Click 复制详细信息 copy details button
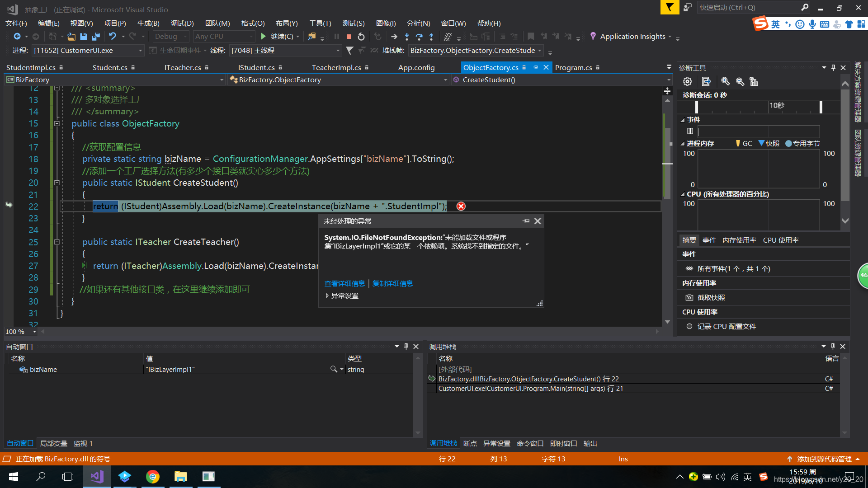This screenshot has height=488, width=868. tap(392, 284)
